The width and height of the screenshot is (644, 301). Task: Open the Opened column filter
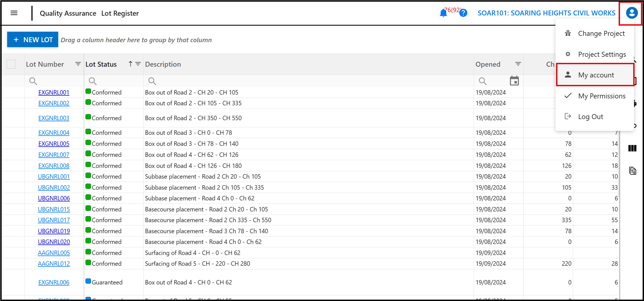518,64
